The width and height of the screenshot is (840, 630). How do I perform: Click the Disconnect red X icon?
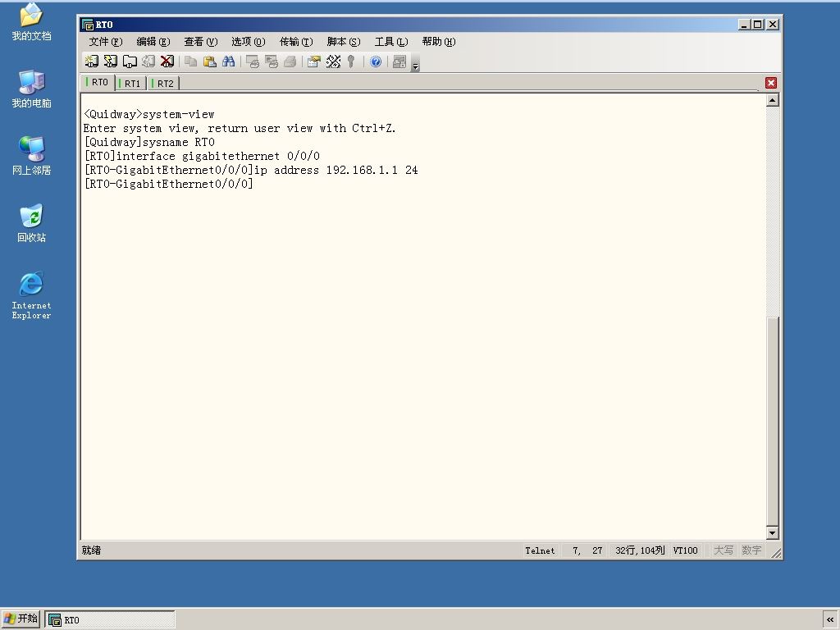pos(167,62)
